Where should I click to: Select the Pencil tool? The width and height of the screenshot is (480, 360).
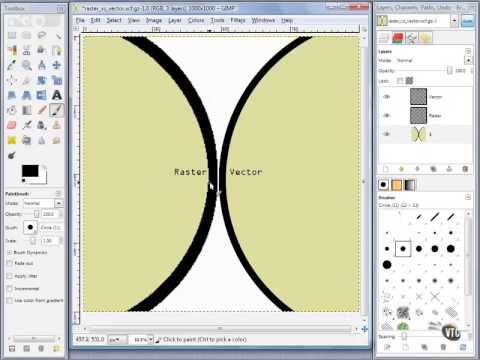click(x=42, y=110)
